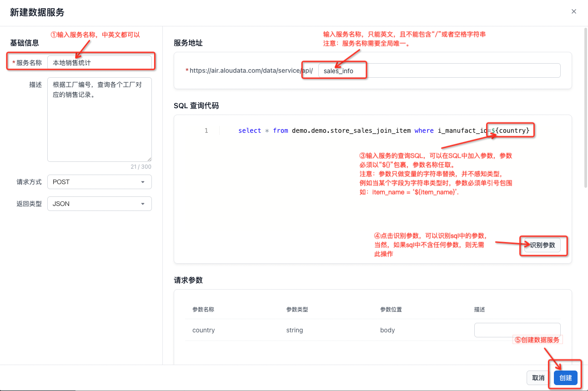
Task: Close the 新建数据服务 dialog with the X icon
Action: pyautogui.click(x=574, y=12)
